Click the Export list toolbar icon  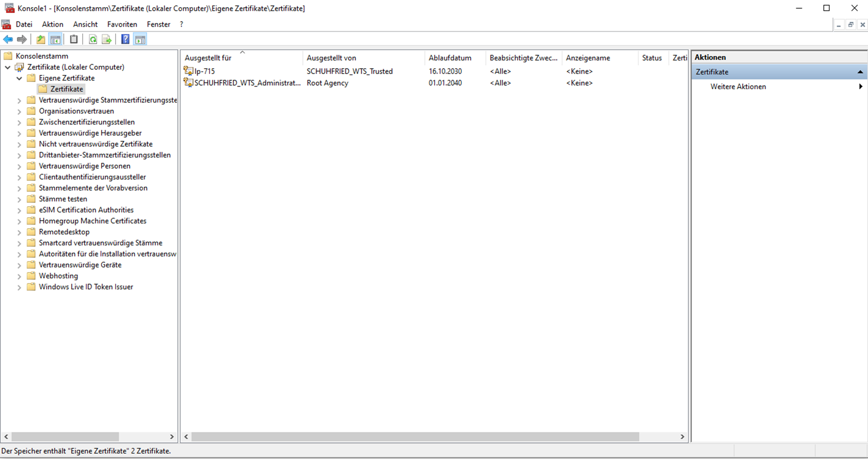point(106,40)
